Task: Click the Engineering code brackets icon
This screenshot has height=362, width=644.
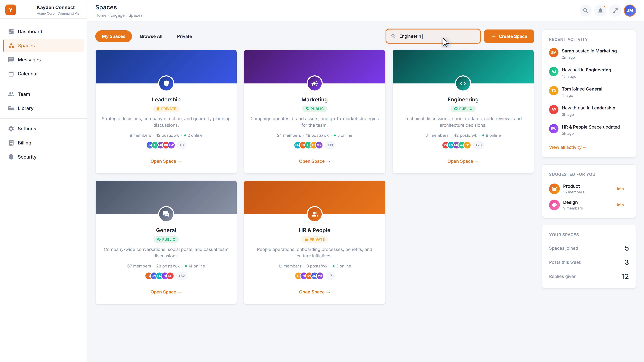Action: [x=463, y=83]
